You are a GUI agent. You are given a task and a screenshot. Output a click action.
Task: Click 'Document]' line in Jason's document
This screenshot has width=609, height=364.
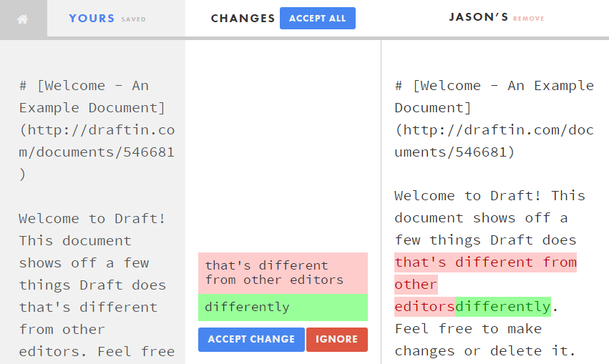coord(433,107)
